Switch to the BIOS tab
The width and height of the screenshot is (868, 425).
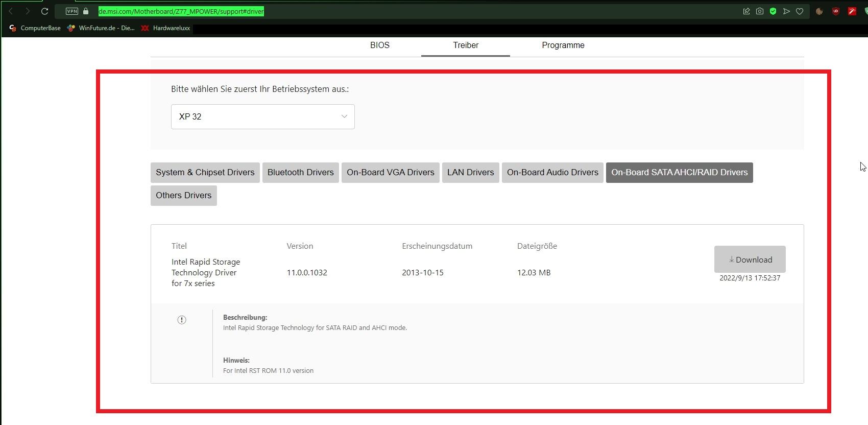(x=380, y=45)
